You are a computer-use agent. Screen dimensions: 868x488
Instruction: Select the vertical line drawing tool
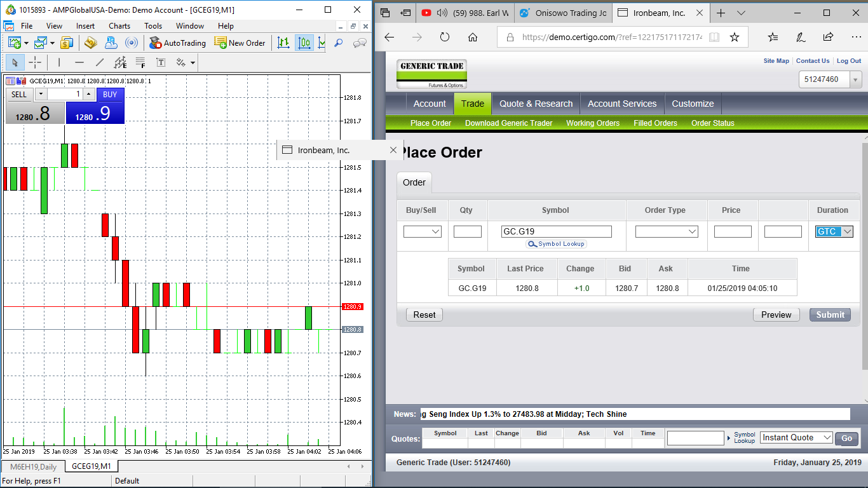click(59, 62)
